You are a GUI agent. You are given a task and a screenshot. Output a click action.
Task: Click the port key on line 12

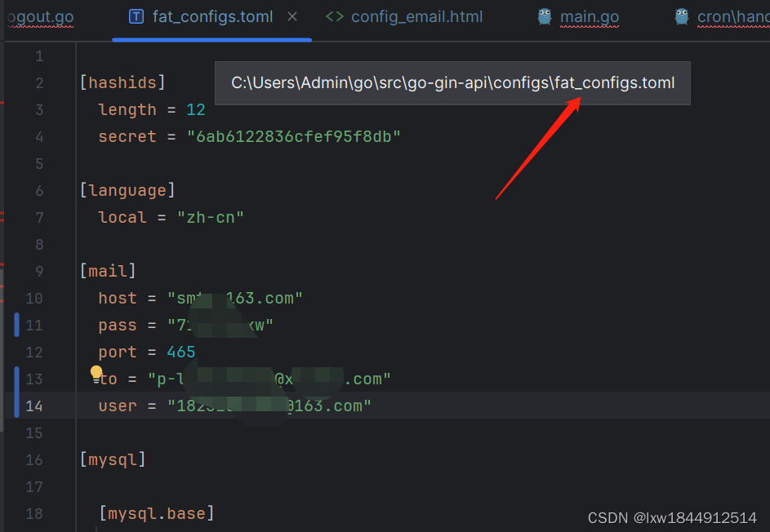pyautogui.click(x=118, y=352)
